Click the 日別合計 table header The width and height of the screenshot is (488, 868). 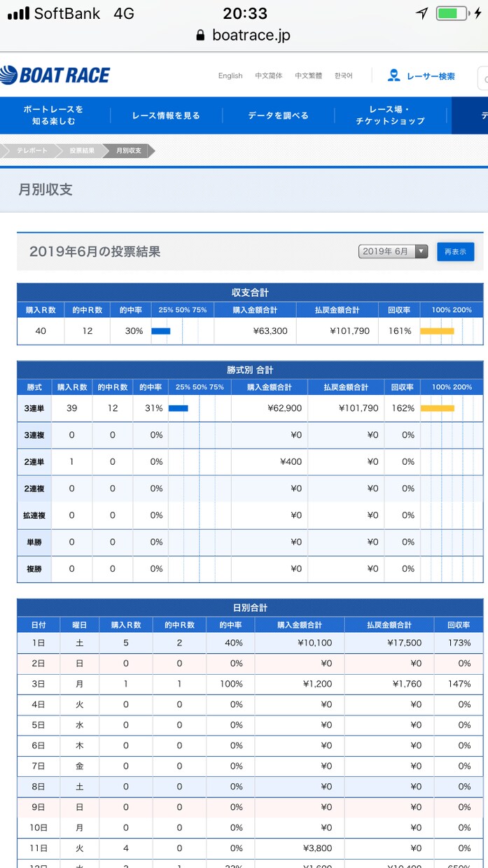pyautogui.click(x=250, y=608)
